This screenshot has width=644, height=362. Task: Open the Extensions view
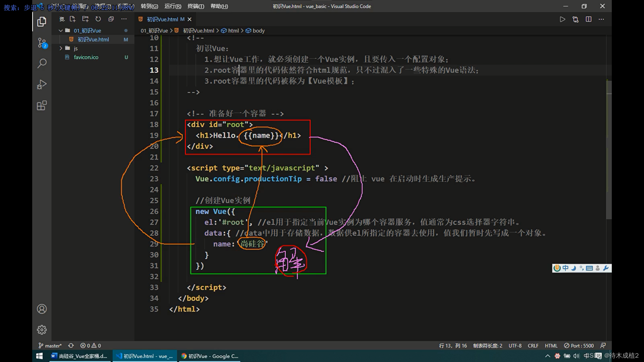click(x=42, y=106)
